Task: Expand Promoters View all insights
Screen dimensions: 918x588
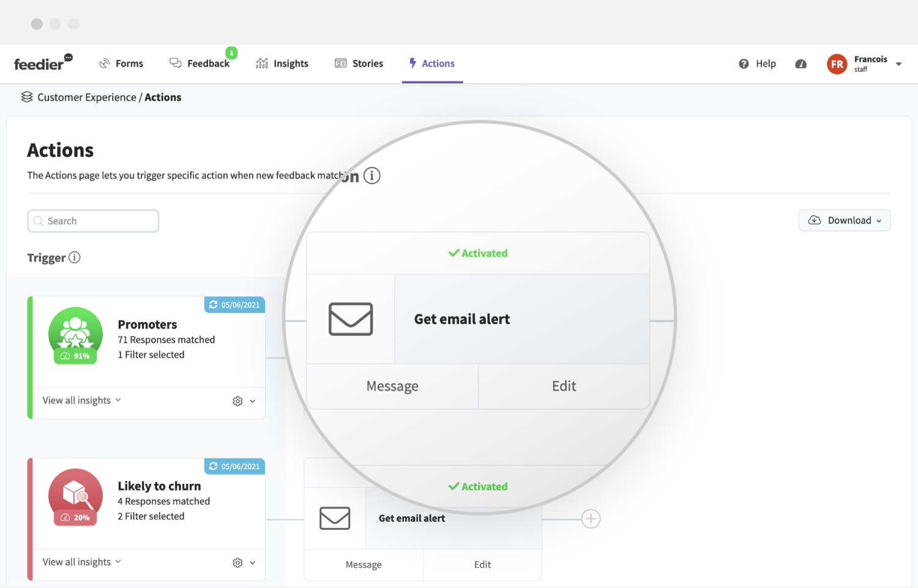Action: (x=82, y=400)
